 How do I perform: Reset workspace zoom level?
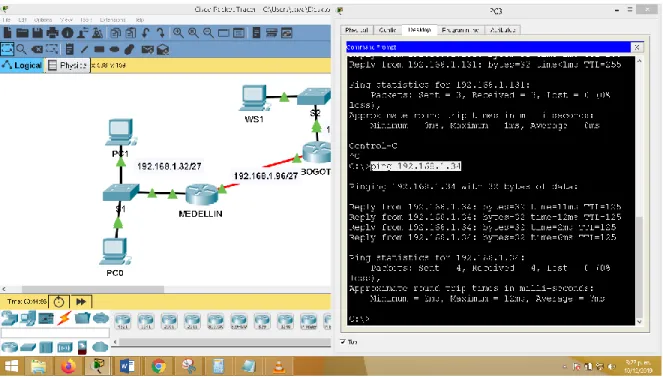tap(193, 33)
